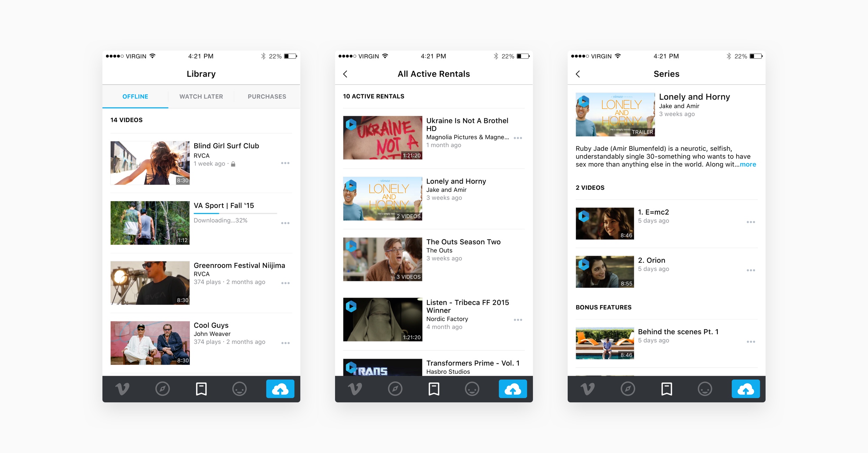Open more options for Cool Guys
This screenshot has height=453, width=868.
285,343
